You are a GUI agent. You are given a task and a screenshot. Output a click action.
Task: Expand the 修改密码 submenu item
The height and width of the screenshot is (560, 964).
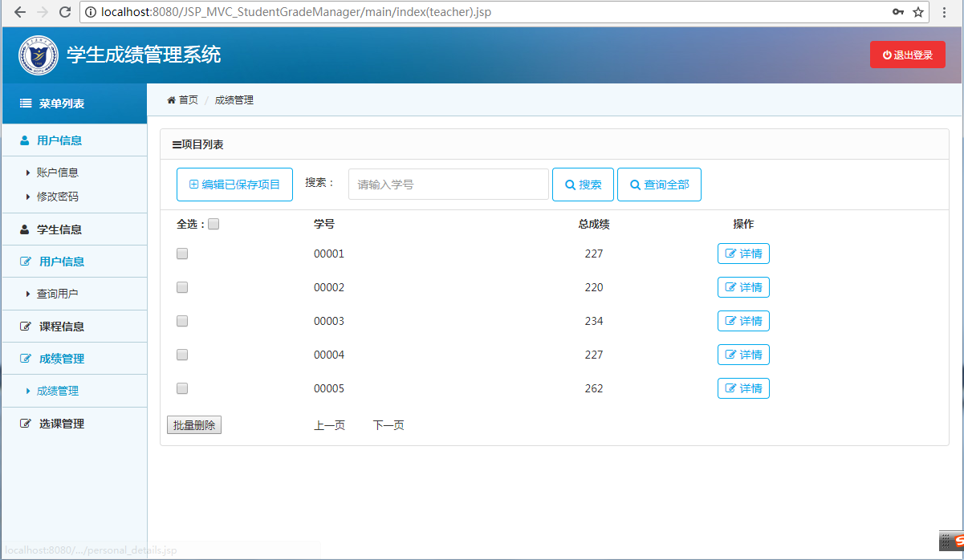pyautogui.click(x=57, y=197)
